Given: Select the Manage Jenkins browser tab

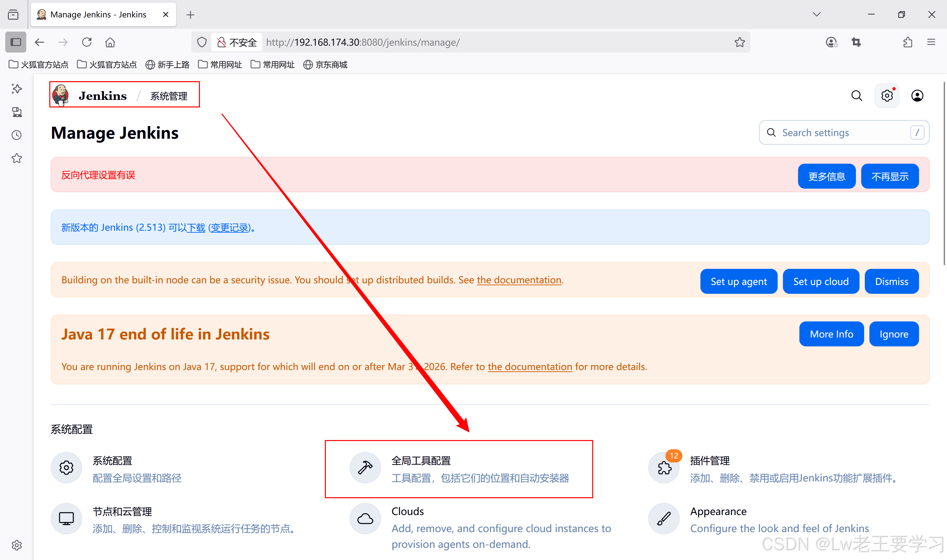Looking at the screenshot, I should click(x=98, y=14).
